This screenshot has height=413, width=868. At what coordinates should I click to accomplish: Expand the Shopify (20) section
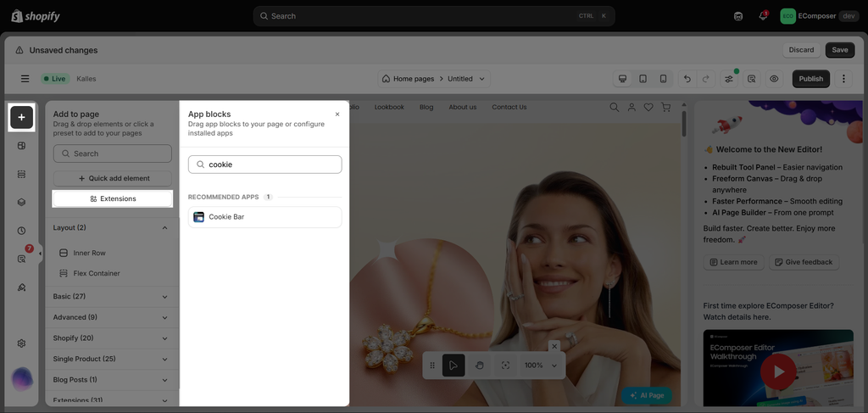coord(111,338)
